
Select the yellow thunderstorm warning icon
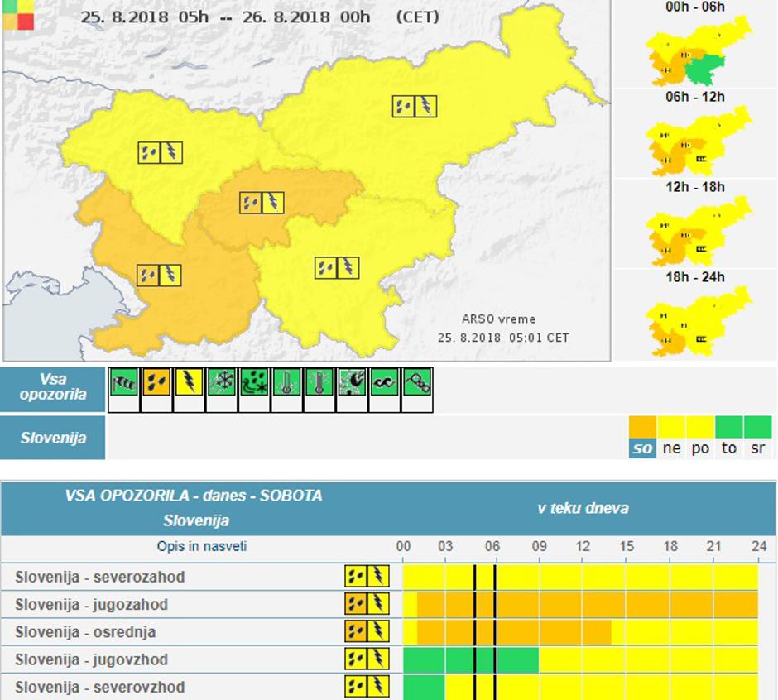click(x=189, y=383)
